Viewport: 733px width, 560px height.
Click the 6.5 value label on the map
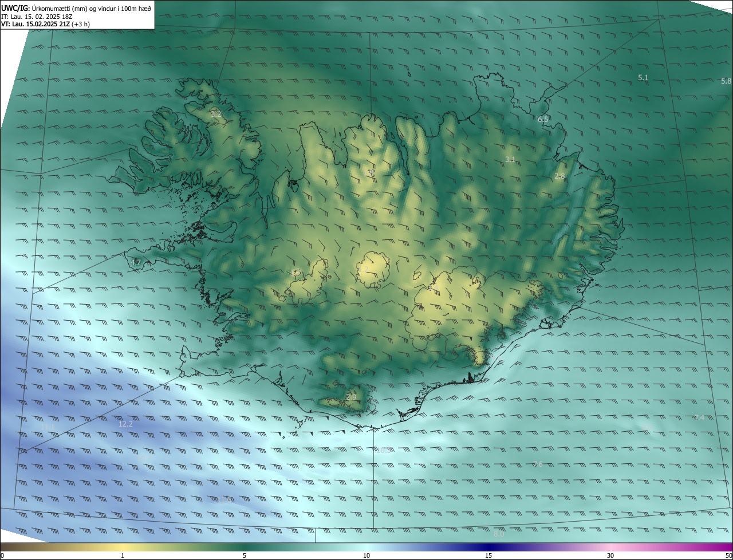[543, 119]
